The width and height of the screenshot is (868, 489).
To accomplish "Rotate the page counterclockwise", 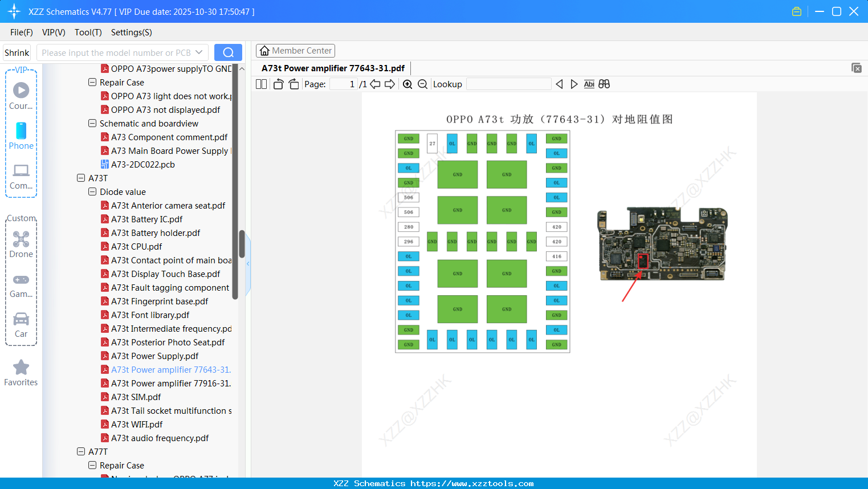I will 278,84.
